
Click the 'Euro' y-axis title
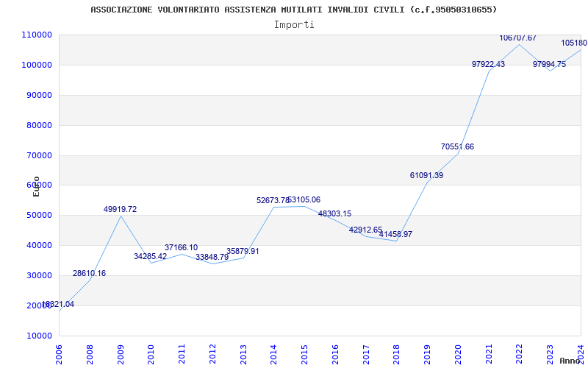[x=36, y=186]
